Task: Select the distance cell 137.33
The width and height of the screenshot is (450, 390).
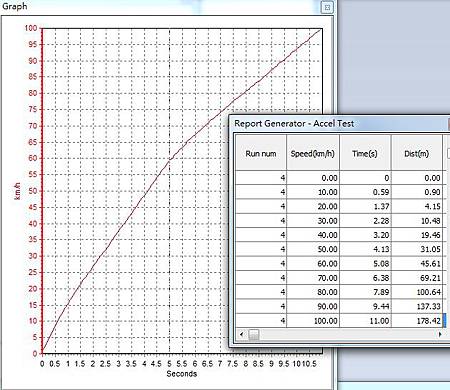Action: pos(417,307)
